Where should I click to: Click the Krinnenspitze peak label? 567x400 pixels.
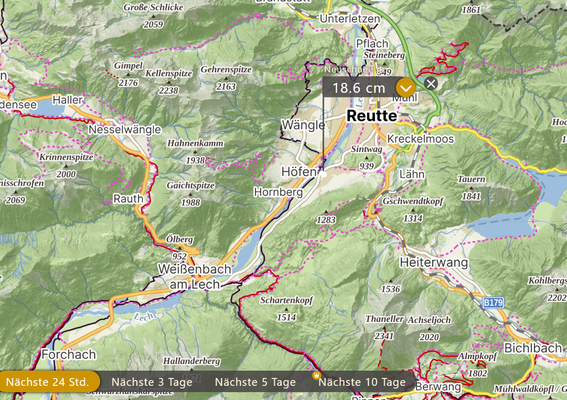click(x=66, y=157)
